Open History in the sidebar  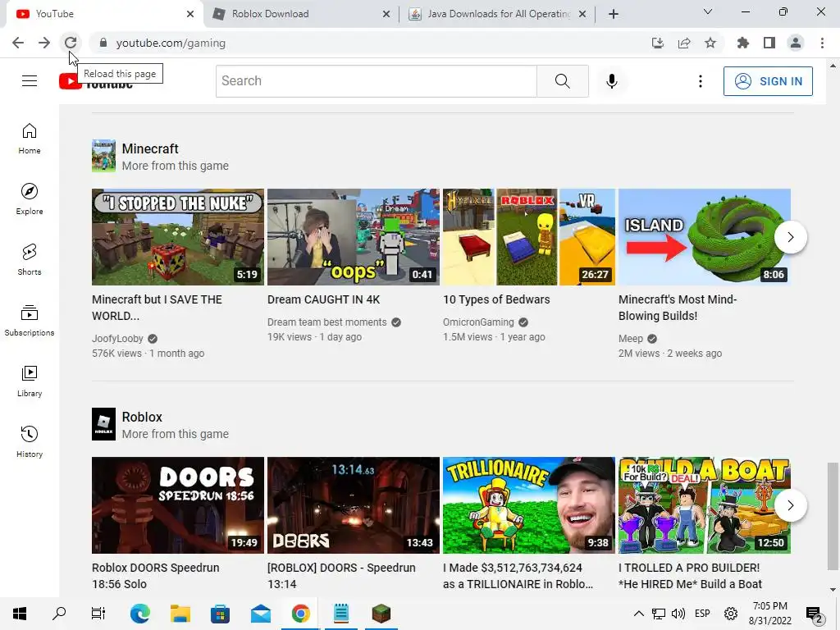click(30, 441)
